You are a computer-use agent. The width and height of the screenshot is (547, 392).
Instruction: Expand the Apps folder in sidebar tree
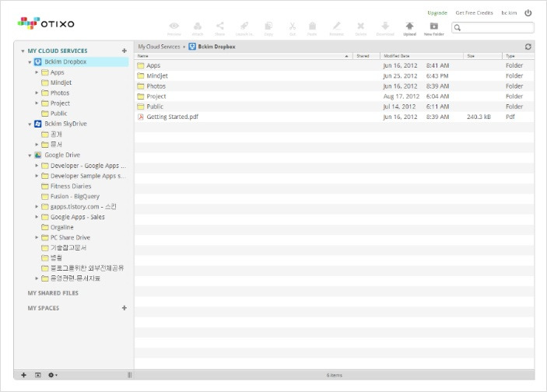pyautogui.click(x=37, y=72)
